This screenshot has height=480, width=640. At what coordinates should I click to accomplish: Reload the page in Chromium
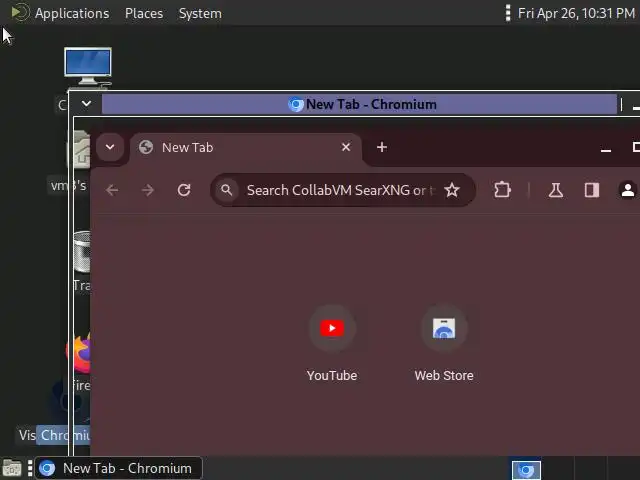184,190
